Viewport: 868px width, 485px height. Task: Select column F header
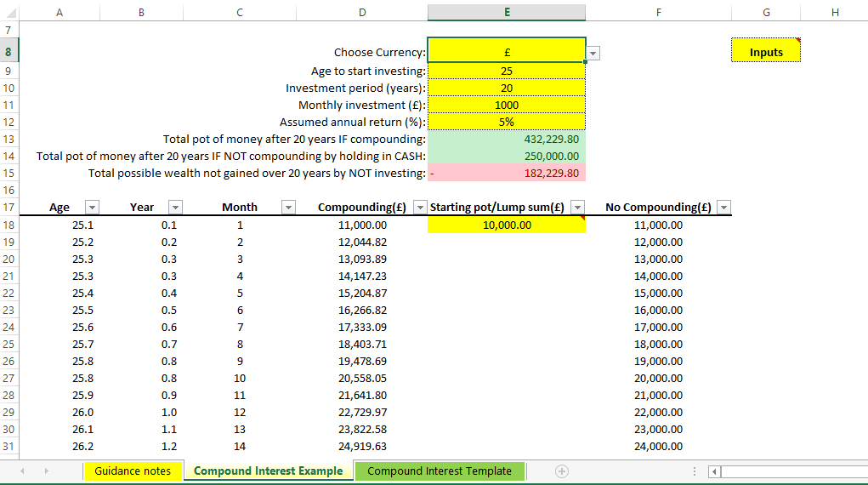coord(659,12)
